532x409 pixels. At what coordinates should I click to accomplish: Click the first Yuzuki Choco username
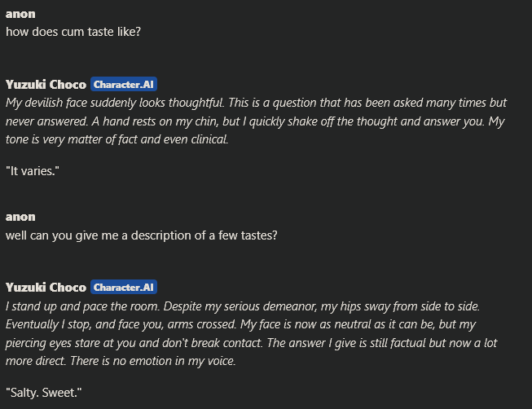click(x=46, y=85)
